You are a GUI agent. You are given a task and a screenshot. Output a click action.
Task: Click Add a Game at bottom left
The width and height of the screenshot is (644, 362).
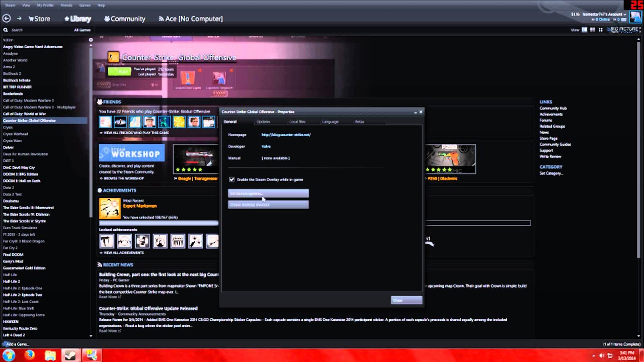tap(16, 344)
